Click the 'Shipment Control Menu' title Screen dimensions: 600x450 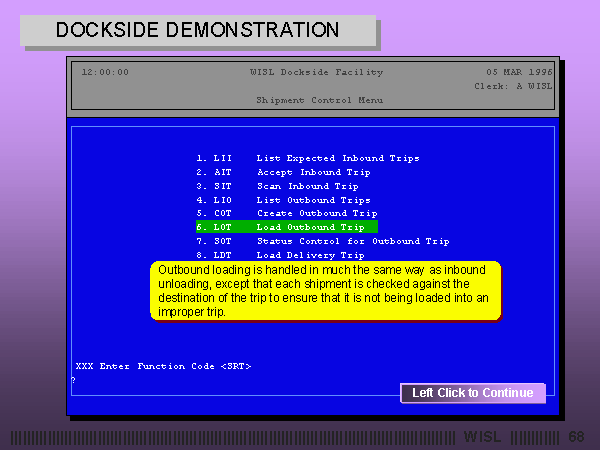320,100
